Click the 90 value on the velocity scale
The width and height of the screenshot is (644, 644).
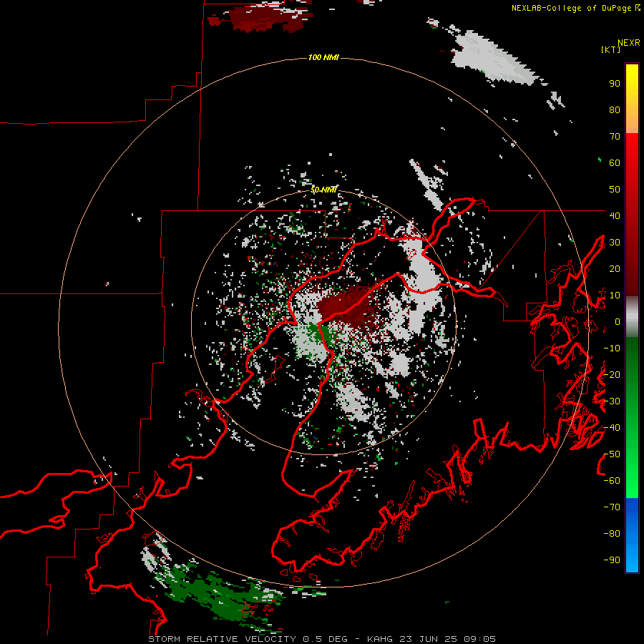coord(615,84)
